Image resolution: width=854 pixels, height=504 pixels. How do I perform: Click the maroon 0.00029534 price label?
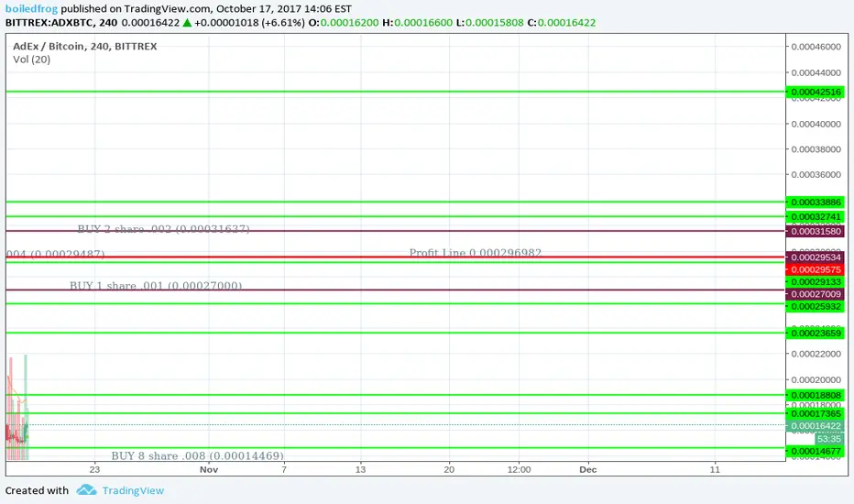(x=816, y=257)
